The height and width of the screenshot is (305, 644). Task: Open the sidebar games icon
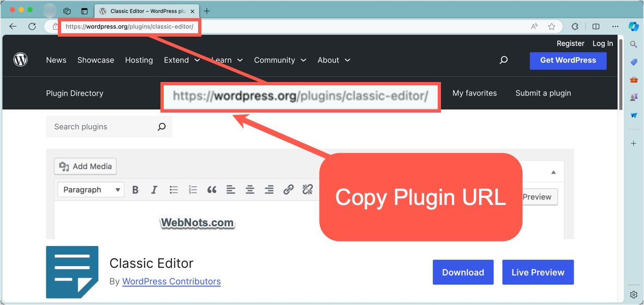click(634, 97)
